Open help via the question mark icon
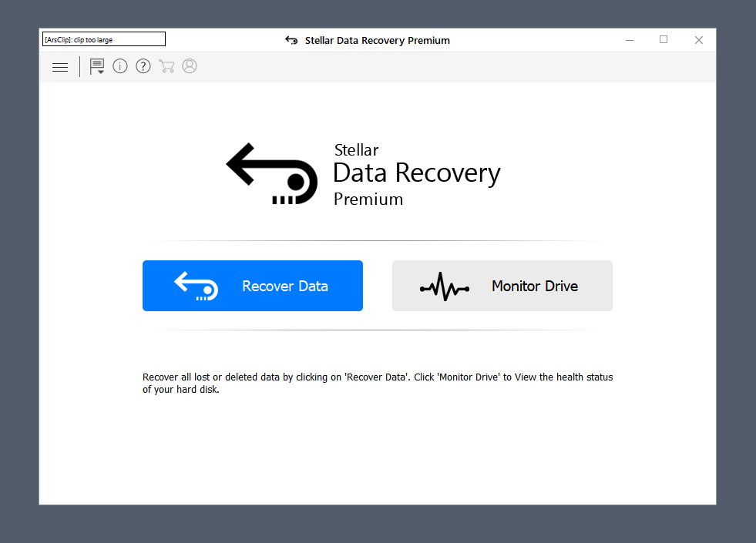Image resolution: width=756 pixels, height=543 pixels. click(x=143, y=66)
